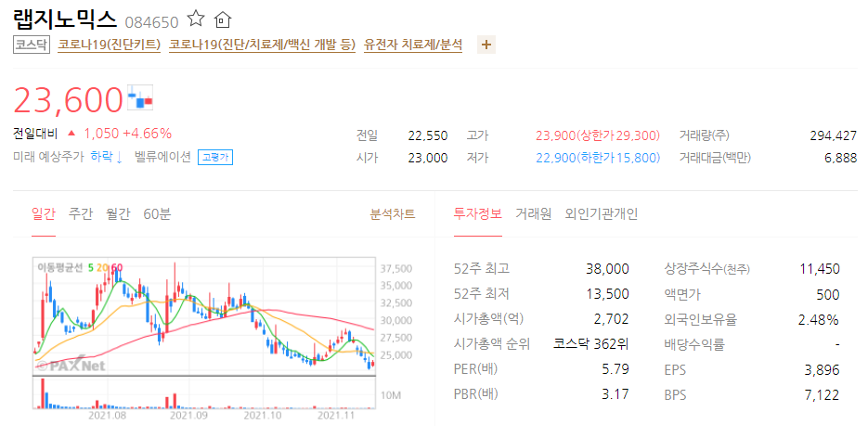The height and width of the screenshot is (437, 868).
Task: Click the change value 1,050 +4.66%
Action: (x=128, y=134)
